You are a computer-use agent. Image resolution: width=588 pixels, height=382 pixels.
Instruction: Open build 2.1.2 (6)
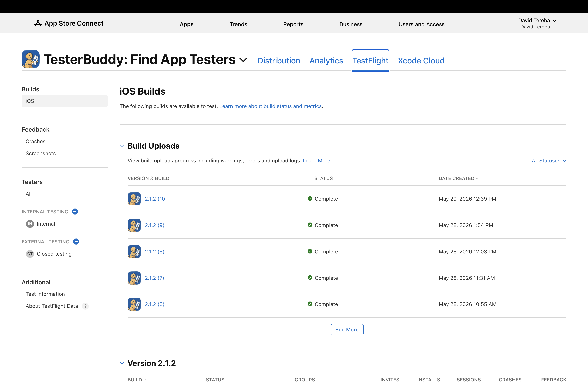point(154,304)
